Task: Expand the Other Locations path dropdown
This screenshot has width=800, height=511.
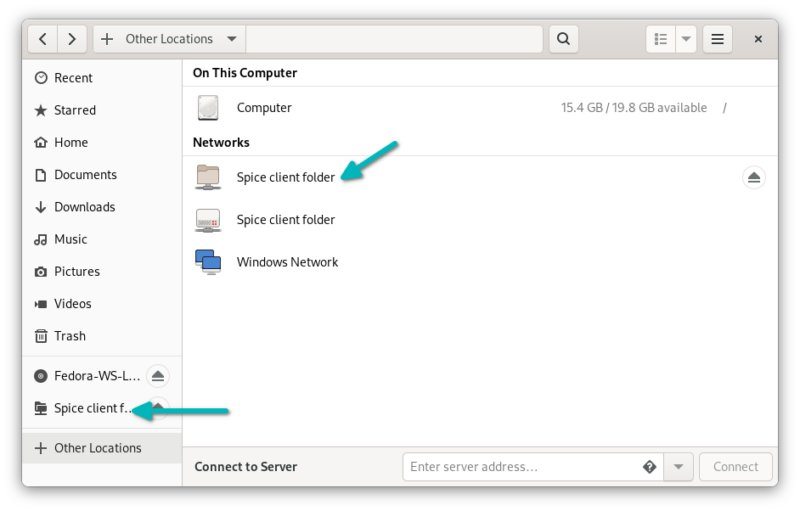Action: pos(232,39)
